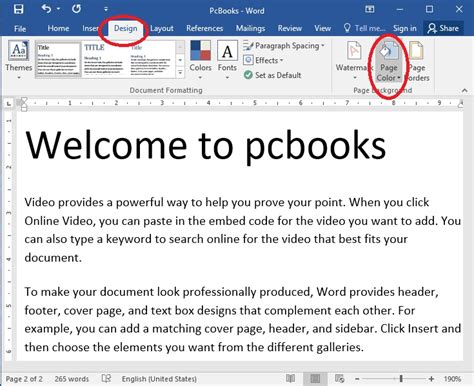Open the Watermark menu

click(354, 60)
